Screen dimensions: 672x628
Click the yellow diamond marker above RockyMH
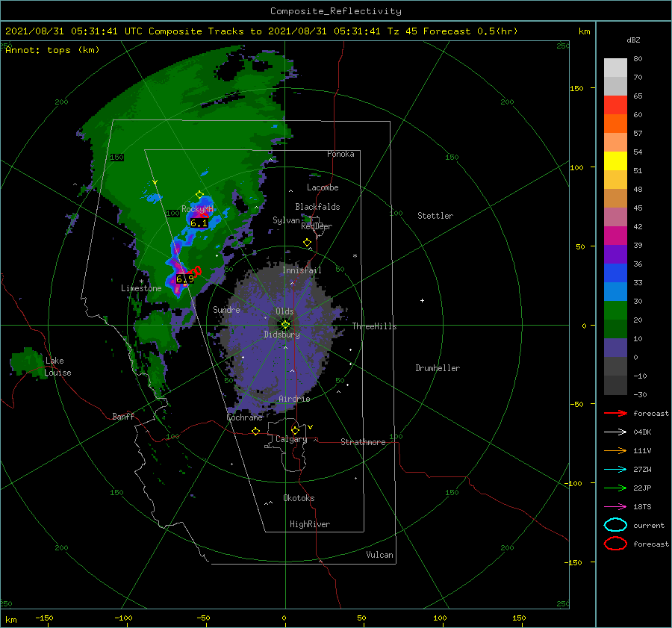click(199, 195)
